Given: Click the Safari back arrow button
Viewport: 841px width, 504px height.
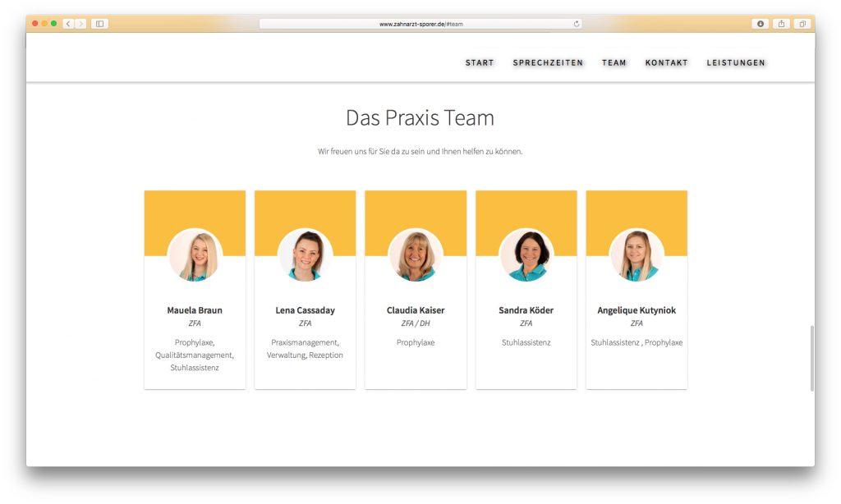Looking at the screenshot, I should [x=68, y=24].
